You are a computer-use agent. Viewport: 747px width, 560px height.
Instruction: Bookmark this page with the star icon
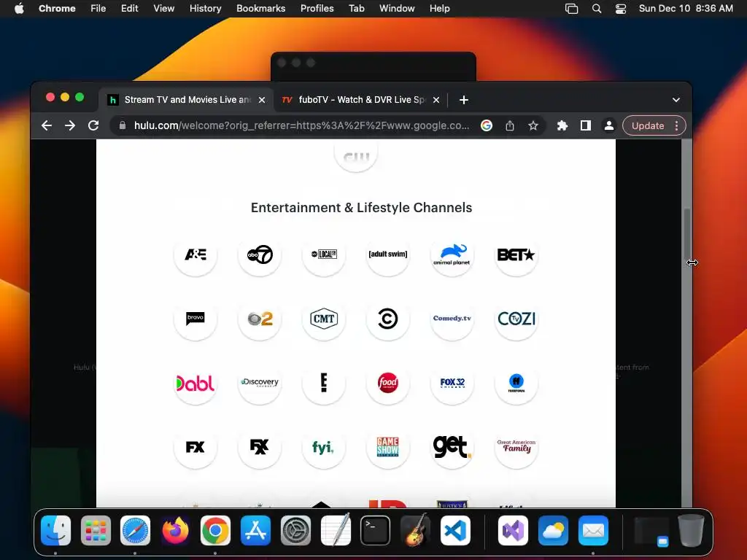coord(533,125)
